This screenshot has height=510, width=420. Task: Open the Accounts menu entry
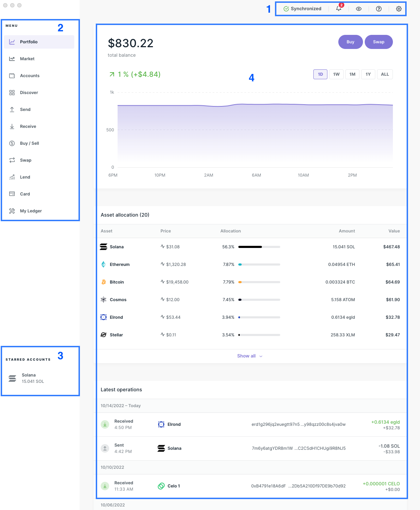[x=39, y=76]
